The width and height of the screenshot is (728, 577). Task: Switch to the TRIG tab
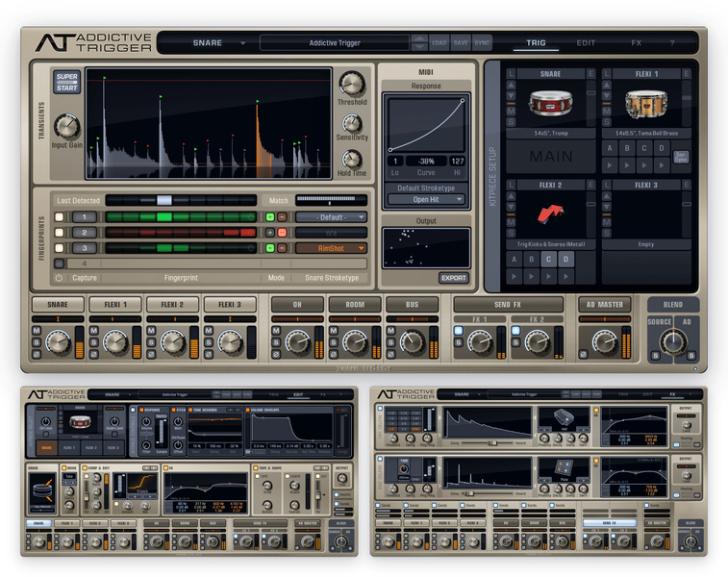pos(536,42)
